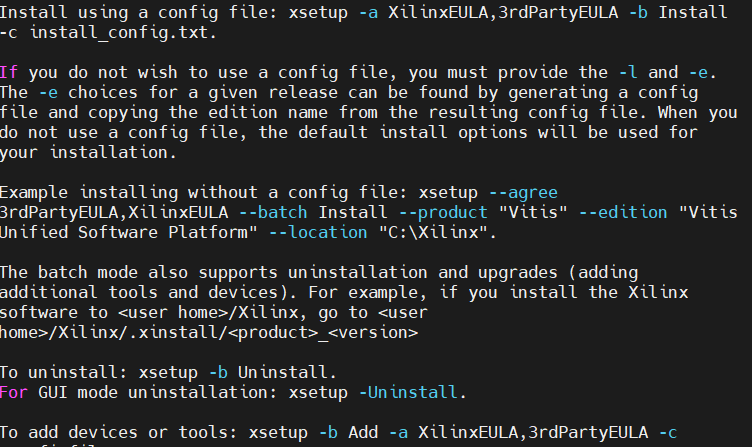The image size is (752, 447).
Task: Click the "--location" flag text
Action: point(318,233)
